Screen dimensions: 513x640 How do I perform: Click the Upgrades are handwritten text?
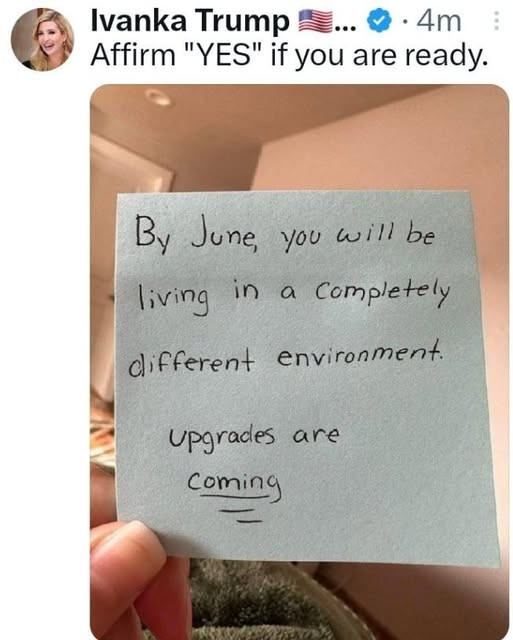[253, 438]
